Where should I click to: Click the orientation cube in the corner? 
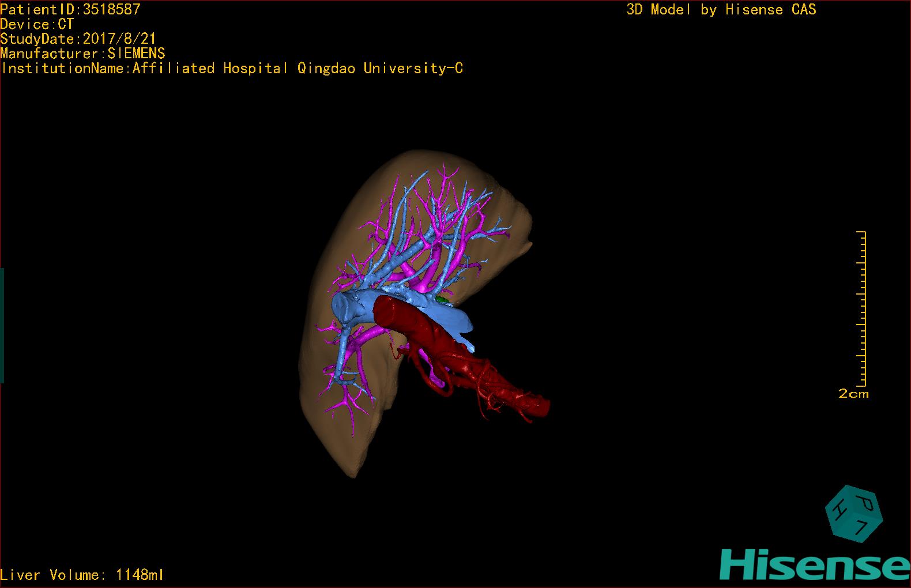[x=854, y=514]
